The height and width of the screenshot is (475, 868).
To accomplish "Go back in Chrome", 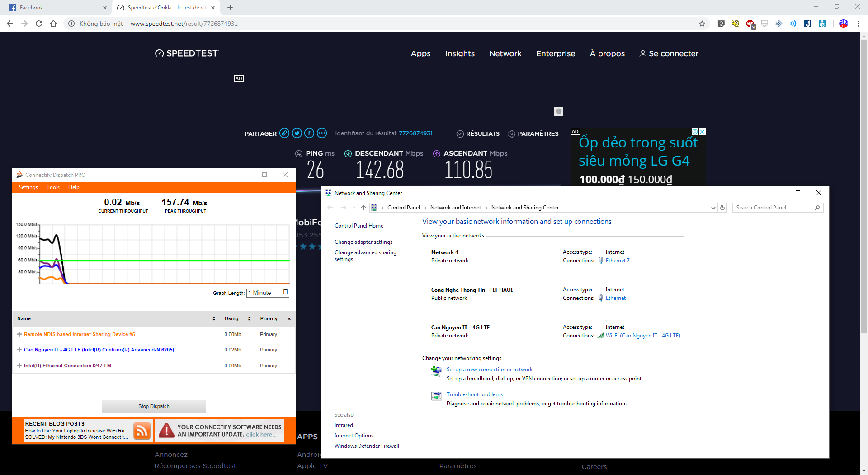I will (10, 24).
